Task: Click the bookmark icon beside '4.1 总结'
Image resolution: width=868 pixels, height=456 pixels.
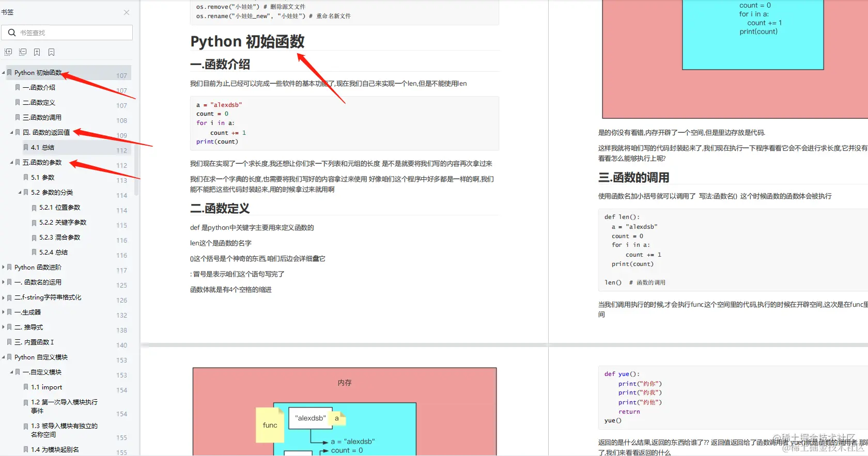Action: 26,148
